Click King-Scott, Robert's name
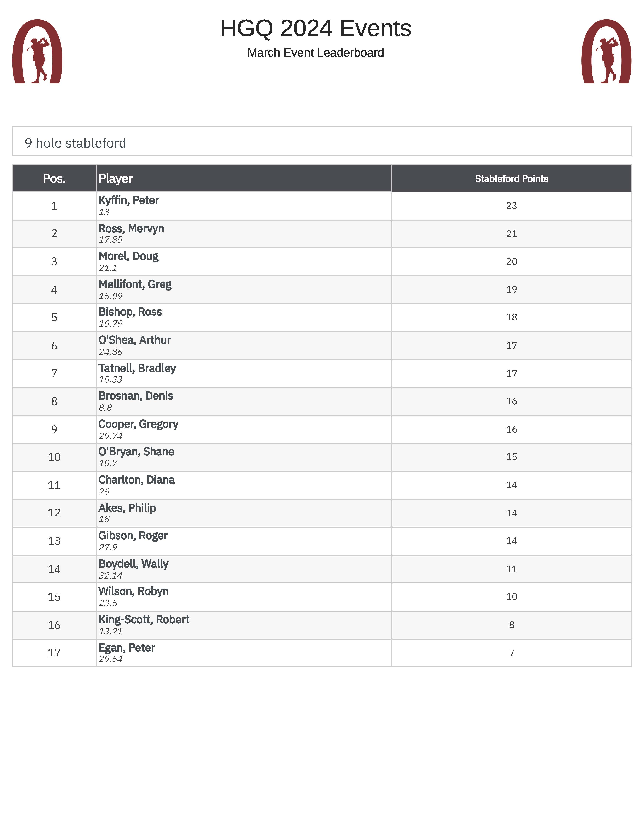This screenshot has width=644, height=829. (x=144, y=620)
